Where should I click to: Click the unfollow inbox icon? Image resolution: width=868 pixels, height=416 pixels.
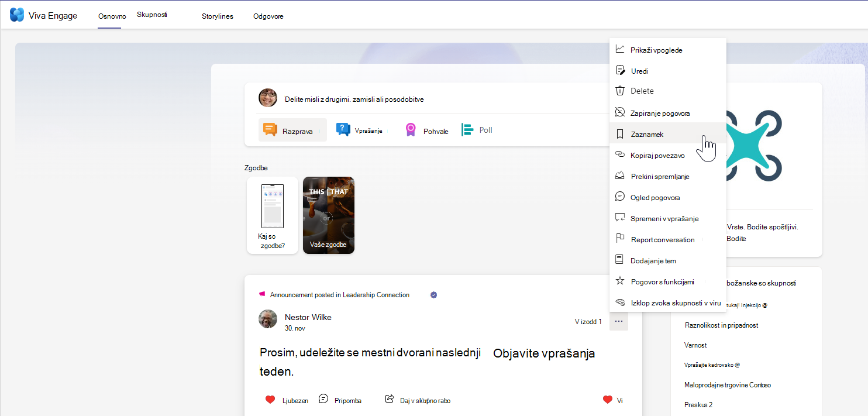[621, 176]
